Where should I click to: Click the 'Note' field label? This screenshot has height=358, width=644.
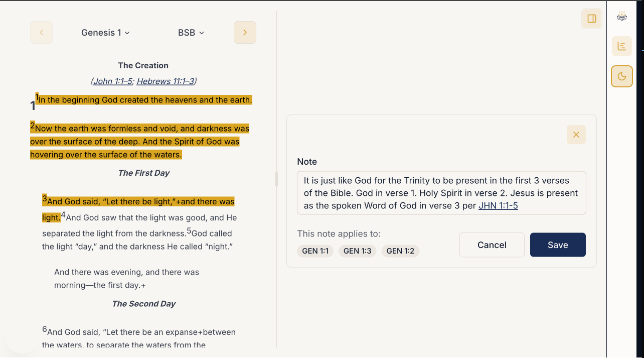pyautogui.click(x=307, y=162)
